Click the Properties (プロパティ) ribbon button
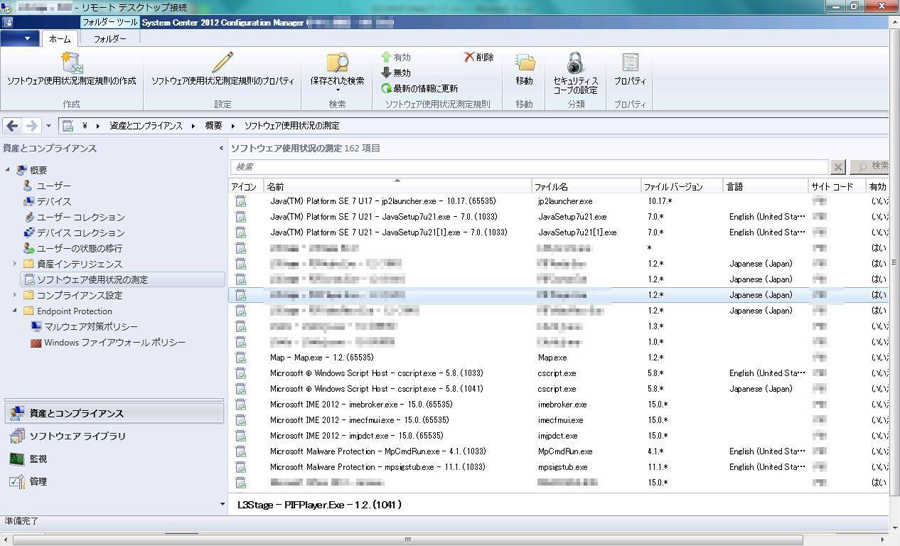Image resolution: width=900 pixels, height=546 pixels. click(630, 70)
